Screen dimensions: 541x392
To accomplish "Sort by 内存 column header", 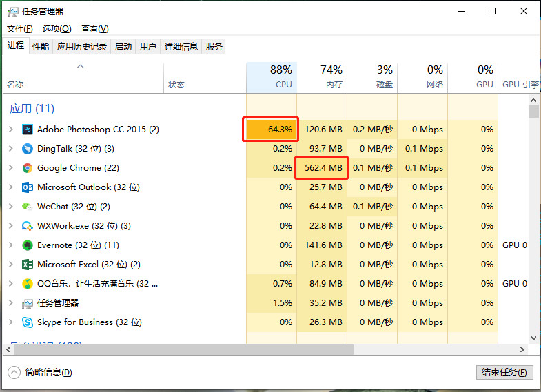I will 322,76.
